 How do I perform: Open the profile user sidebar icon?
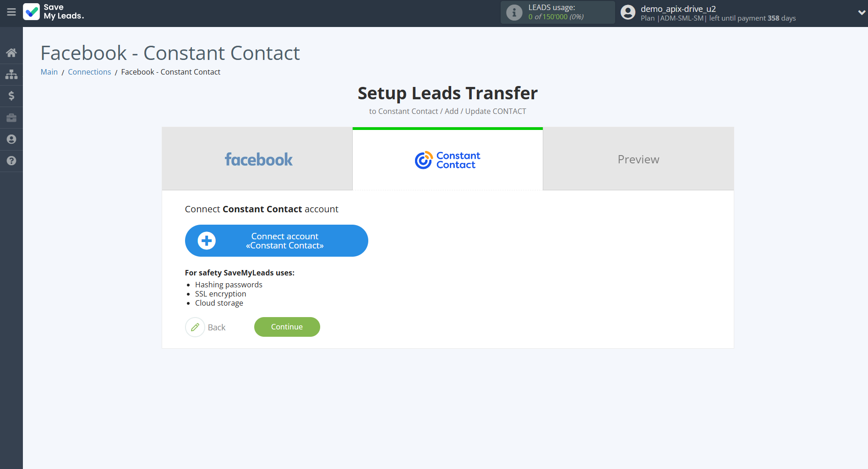(11, 139)
